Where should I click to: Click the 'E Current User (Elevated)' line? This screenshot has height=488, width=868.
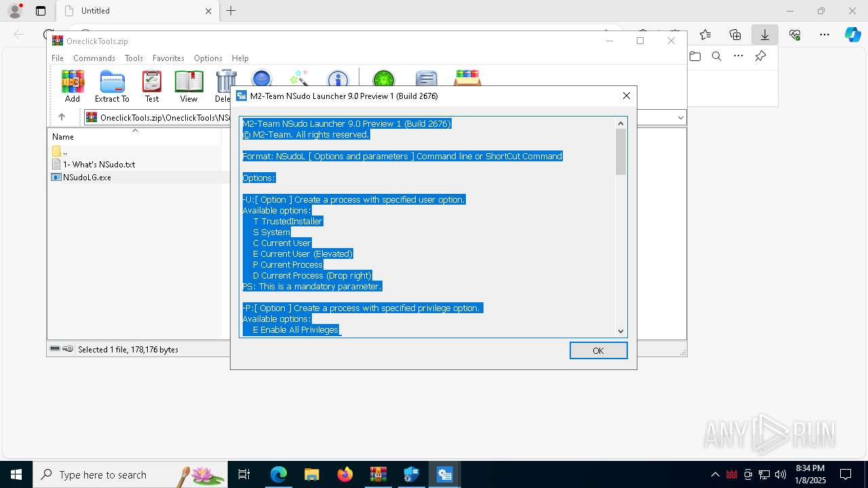pyautogui.click(x=302, y=254)
